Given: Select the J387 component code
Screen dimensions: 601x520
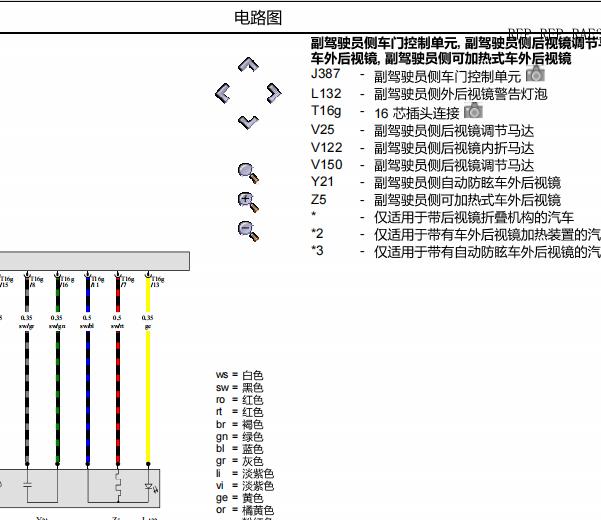Looking at the screenshot, I should (325, 74).
